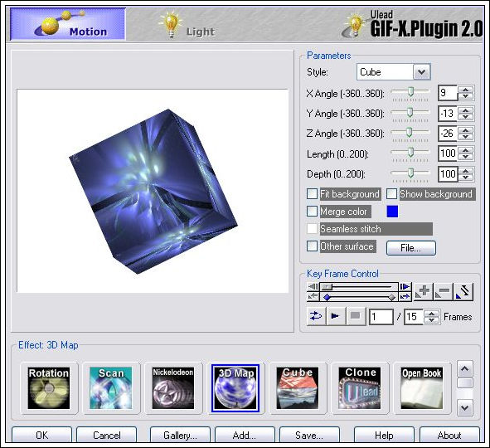This screenshot has width=490, height=448.
Task: Remove a key frame with the minus icon
Action: (x=443, y=292)
